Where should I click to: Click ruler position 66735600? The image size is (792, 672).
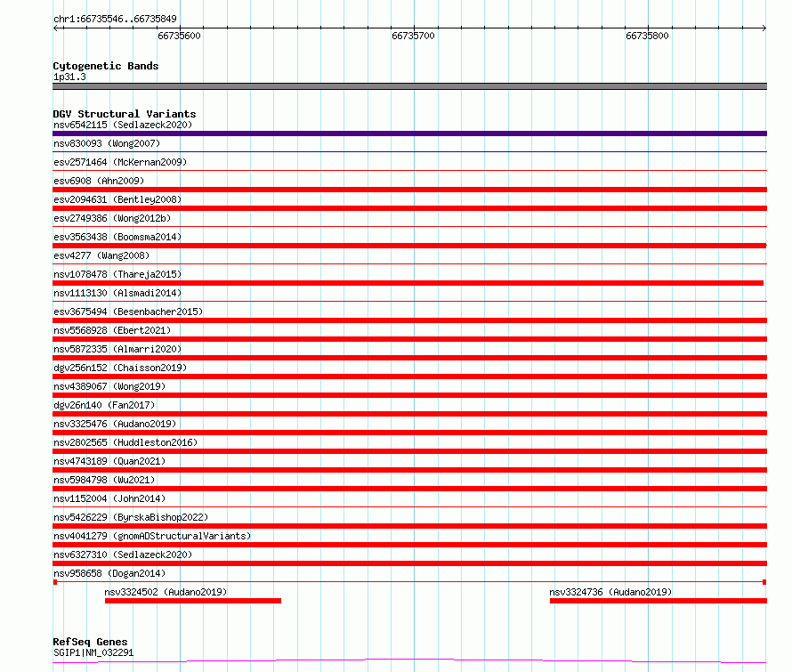pyautogui.click(x=179, y=36)
